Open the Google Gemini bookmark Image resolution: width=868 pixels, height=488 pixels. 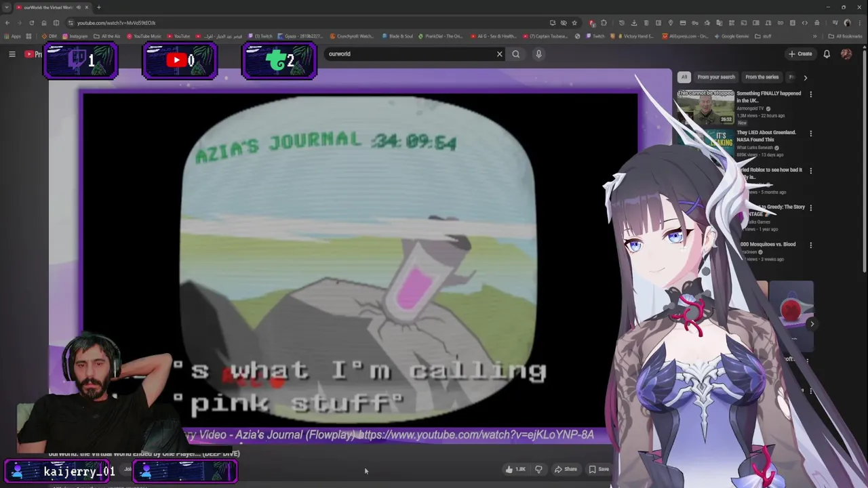(x=732, y=36)
